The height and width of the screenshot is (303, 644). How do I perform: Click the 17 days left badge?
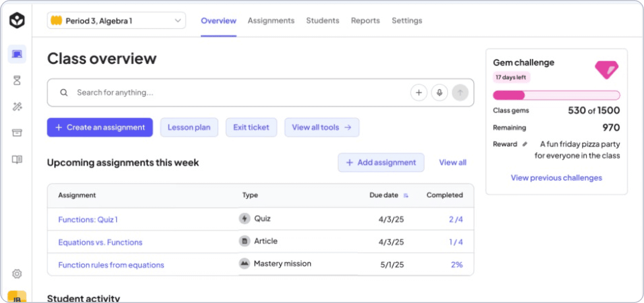[511, 77]
